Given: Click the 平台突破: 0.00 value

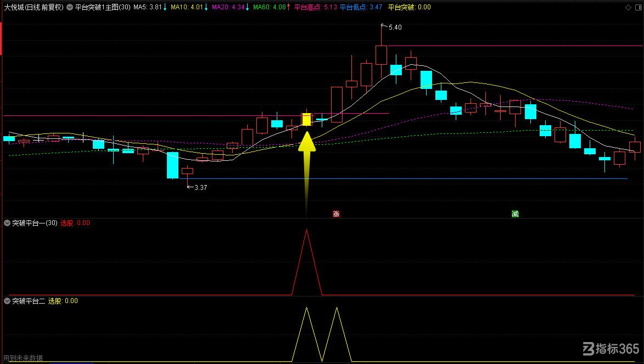Looking at the screenshot, I should pos(410,7).
